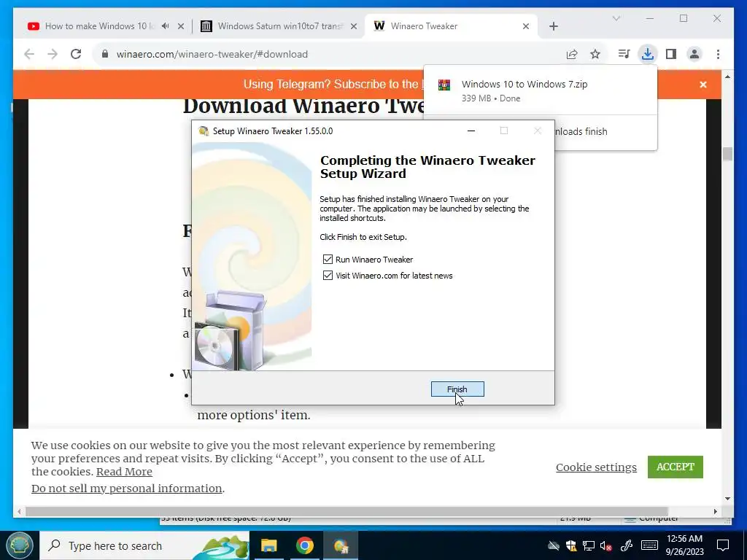Image resolution: width=747 pixels, height=560 pixels.
Task: Accept the website cookies
Action: (x=675, y=467)
